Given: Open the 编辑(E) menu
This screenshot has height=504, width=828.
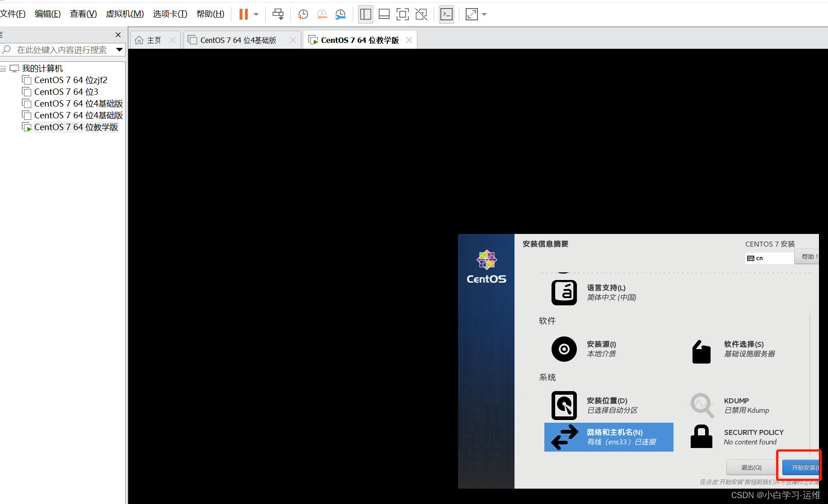Looking at the screenshot, I should (x=47, y=14).
